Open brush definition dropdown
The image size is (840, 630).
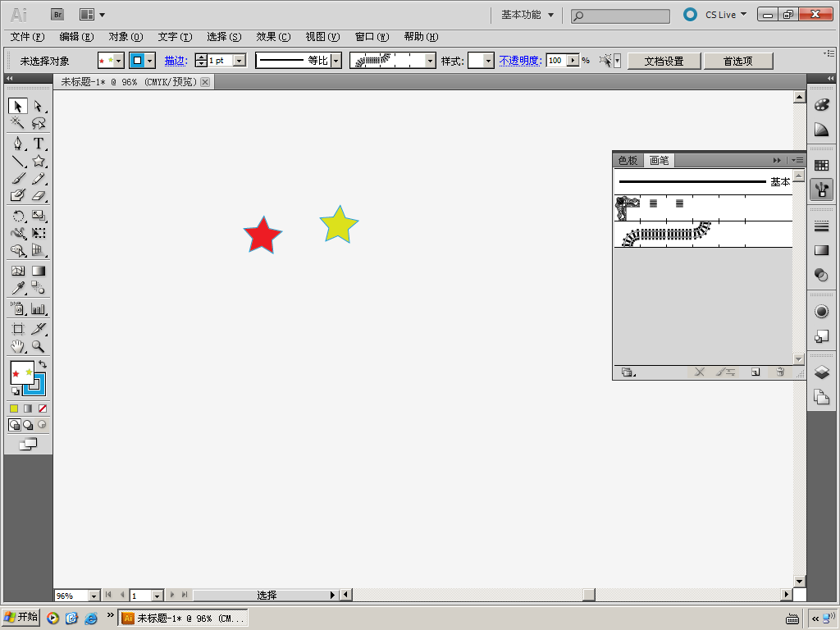(x=430, y=61)
